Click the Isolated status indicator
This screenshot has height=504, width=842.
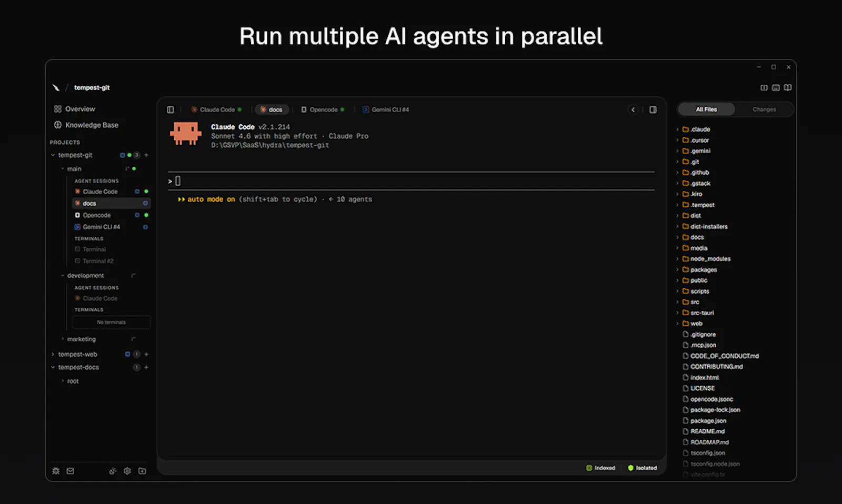tap(643, 468)
